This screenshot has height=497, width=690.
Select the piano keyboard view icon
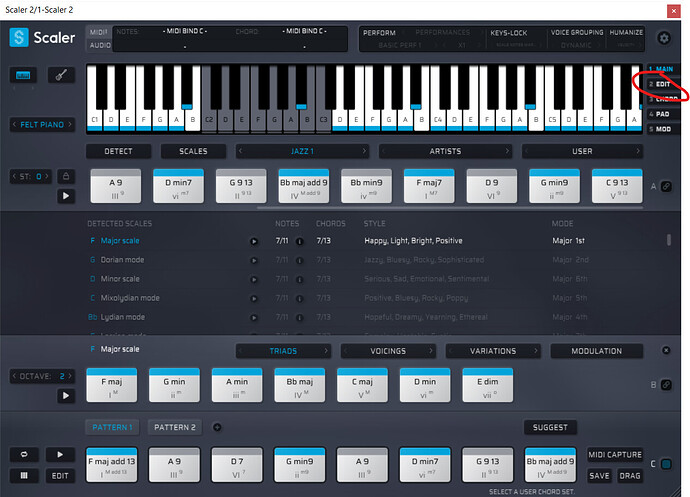25,75
